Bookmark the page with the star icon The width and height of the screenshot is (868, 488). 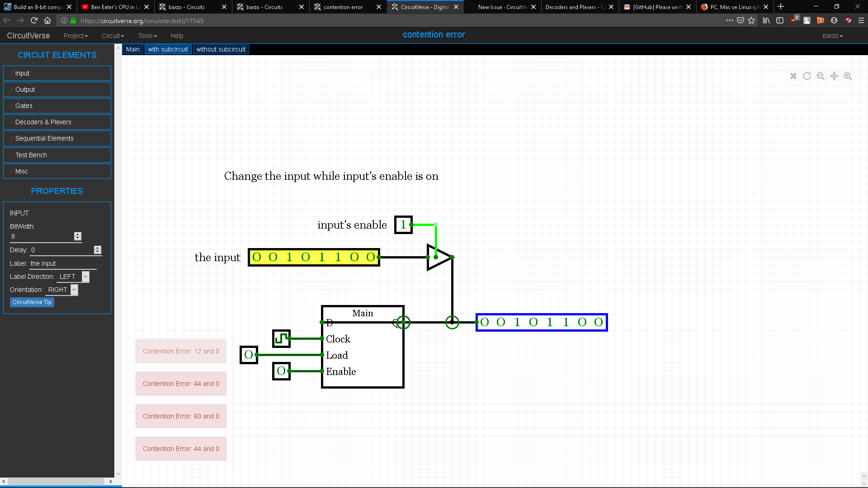point(752,21)
